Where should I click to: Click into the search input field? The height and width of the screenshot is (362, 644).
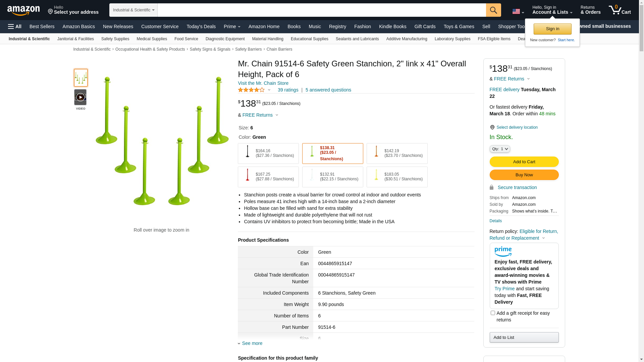(321, 10)
